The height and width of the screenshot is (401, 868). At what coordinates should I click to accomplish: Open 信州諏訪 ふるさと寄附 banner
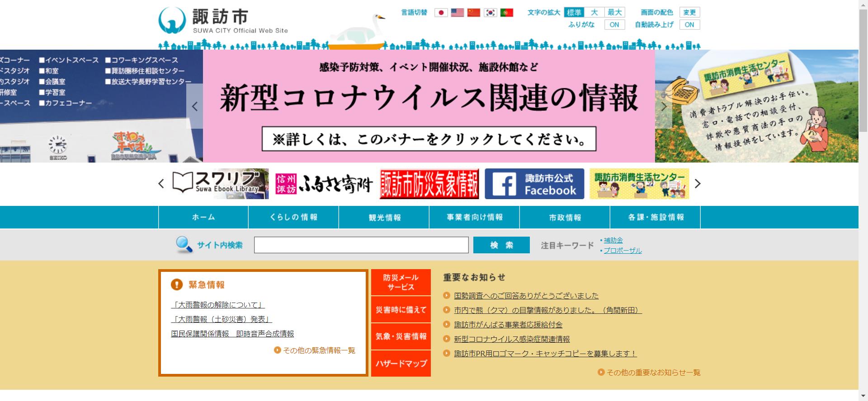tap(324, 184)
